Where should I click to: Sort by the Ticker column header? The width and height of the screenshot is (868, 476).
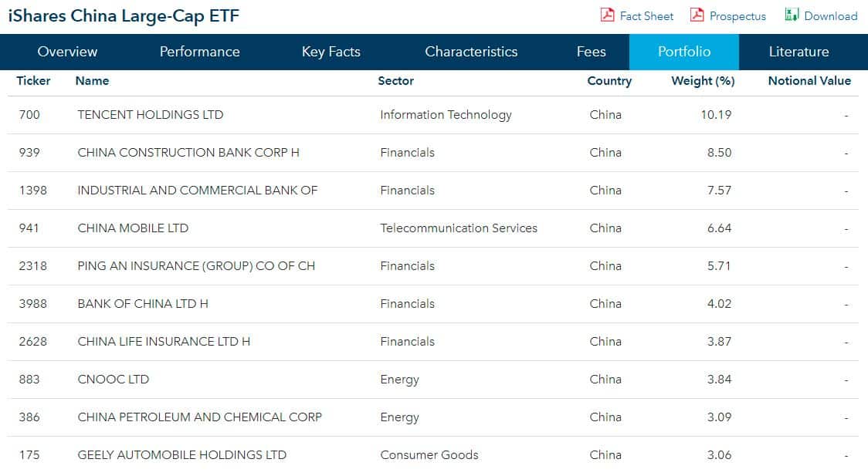33,81
